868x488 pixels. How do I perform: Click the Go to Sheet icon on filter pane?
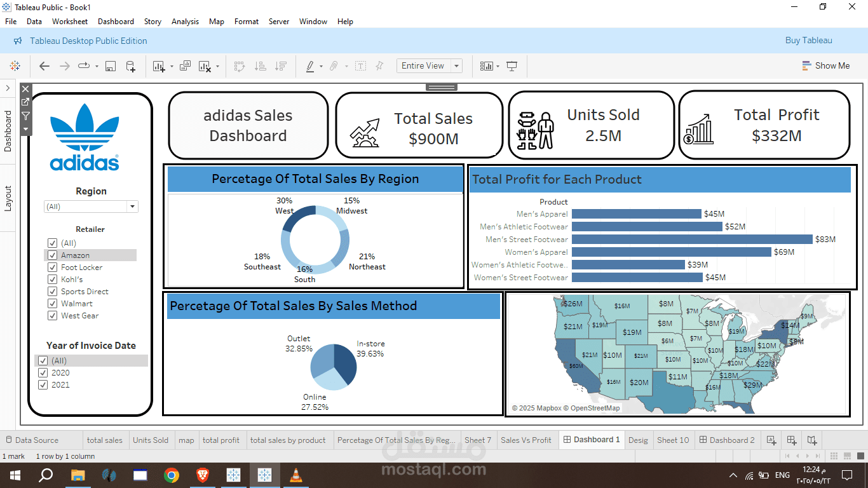tap(25, 102)
